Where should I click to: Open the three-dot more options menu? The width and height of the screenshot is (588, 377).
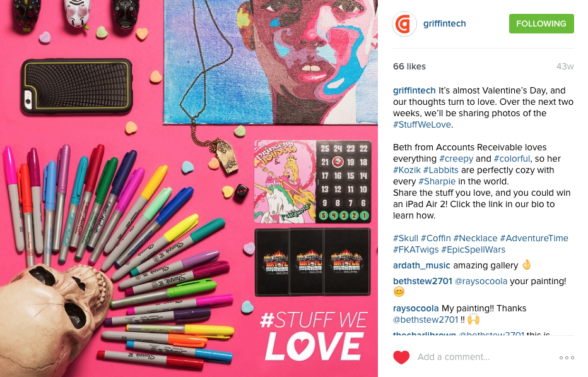[x=567, y=357]
